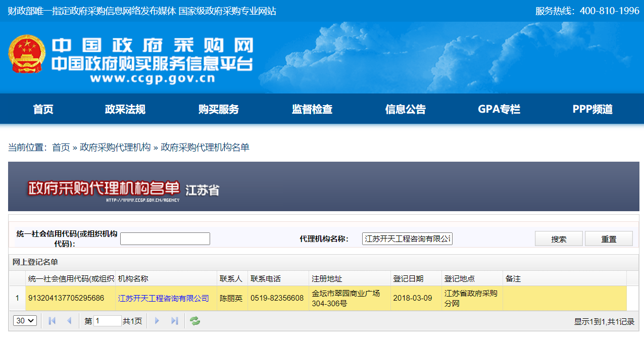The image size is (644, 337).
Task: Open the page size dropdown showing 30
Action: [25, 320]
